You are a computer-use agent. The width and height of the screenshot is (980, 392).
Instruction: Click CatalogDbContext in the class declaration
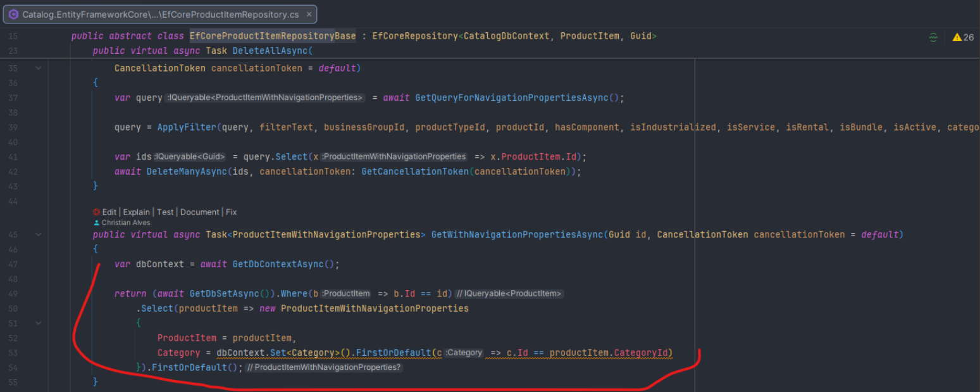tap(507, 36)
